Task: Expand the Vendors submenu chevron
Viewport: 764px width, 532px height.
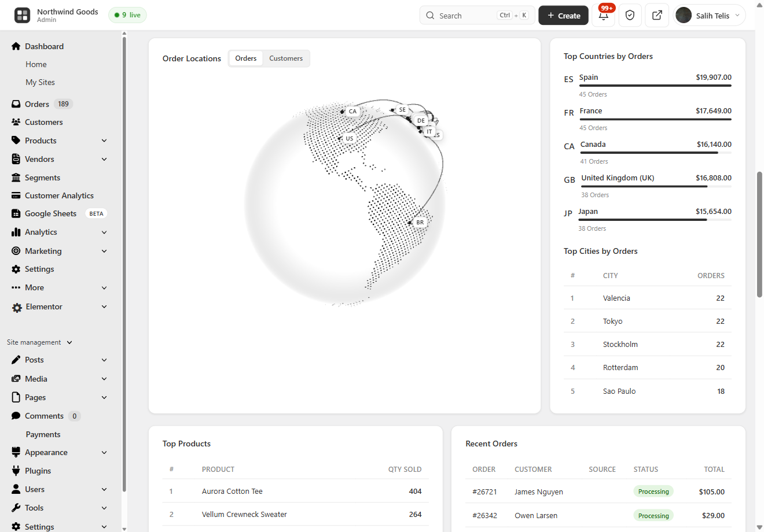Action: [104, 159]
